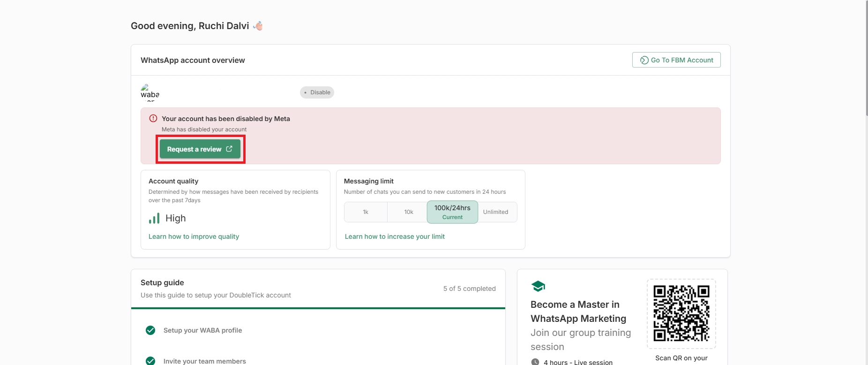Select the 10k messaging limit tier

pos(409,212)
